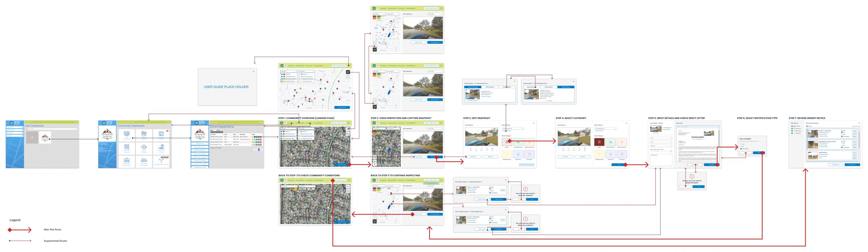Click help icon in Step 1 header
This screenshot has width=868, height=252.
tap(349, 123)
